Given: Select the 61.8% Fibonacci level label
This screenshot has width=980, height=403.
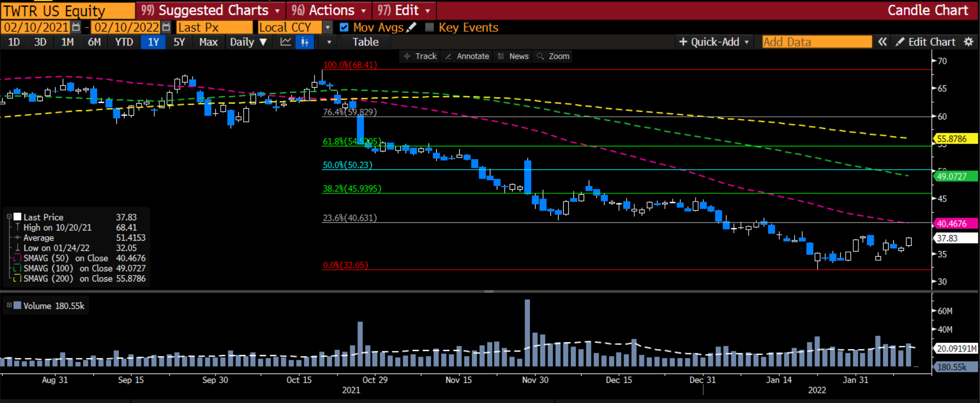Looking at the screenshot, I should point(352,141).
